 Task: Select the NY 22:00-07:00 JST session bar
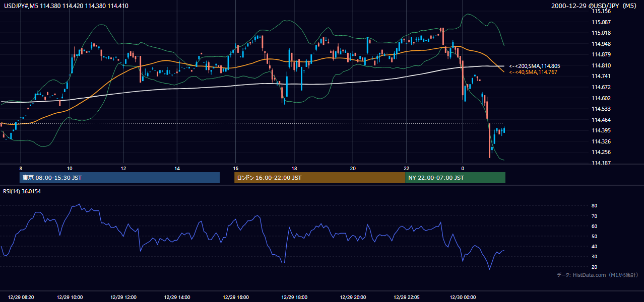tap(455, 178)
